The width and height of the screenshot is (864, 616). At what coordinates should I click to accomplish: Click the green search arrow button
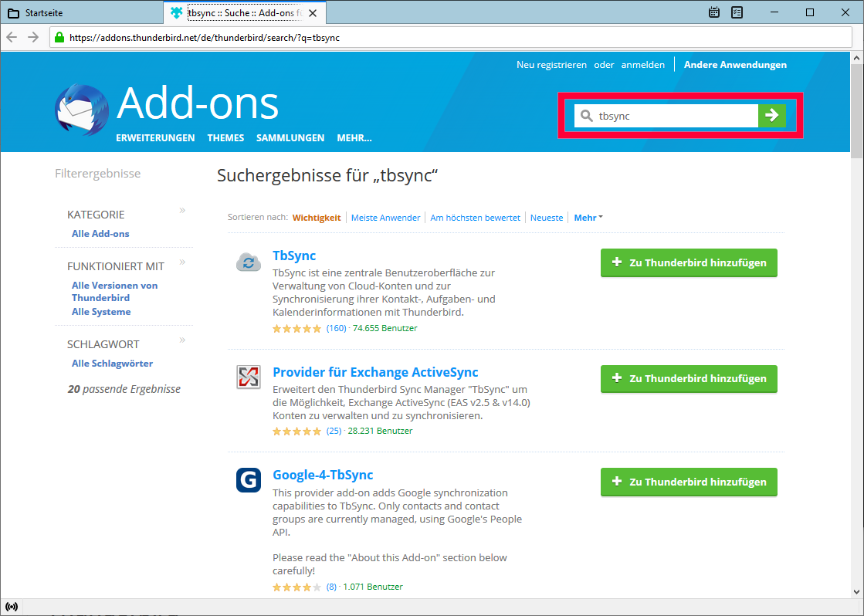(x=771, y=116)
